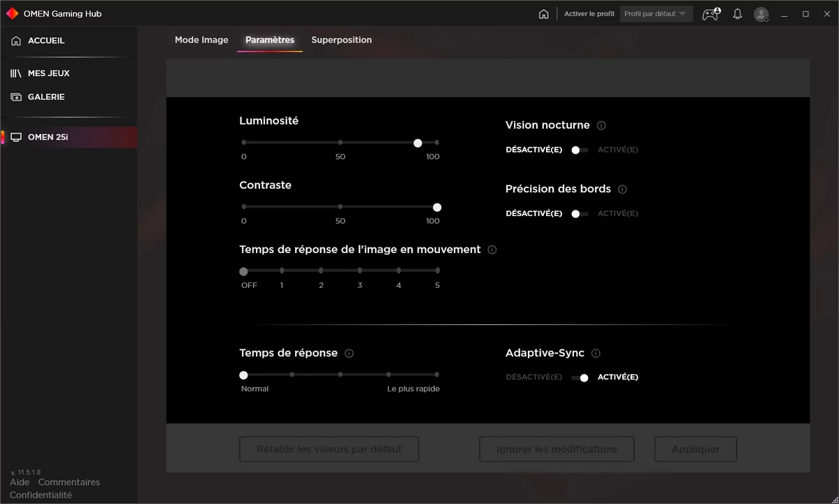Set motion response time to level 3
The image size is (839, 504).
[360, 271]
